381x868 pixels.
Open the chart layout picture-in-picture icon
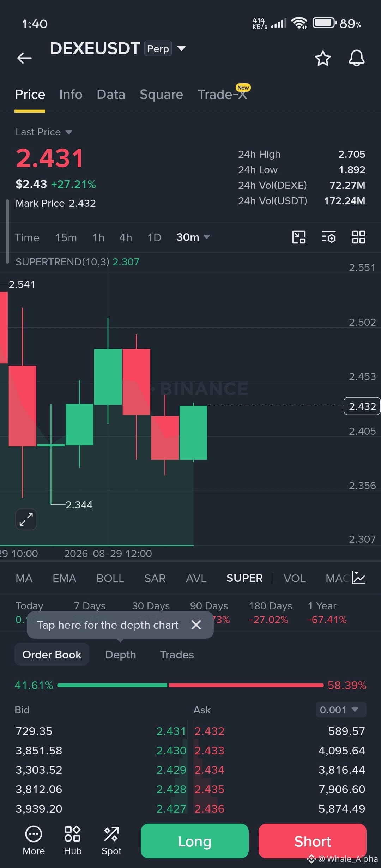[x=299, y=237]
